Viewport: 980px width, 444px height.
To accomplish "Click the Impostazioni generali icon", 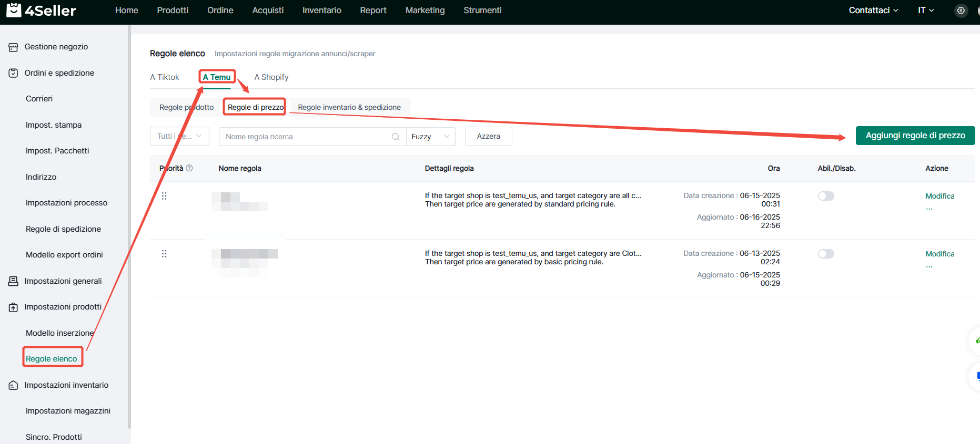I will (x=13, y=281).
